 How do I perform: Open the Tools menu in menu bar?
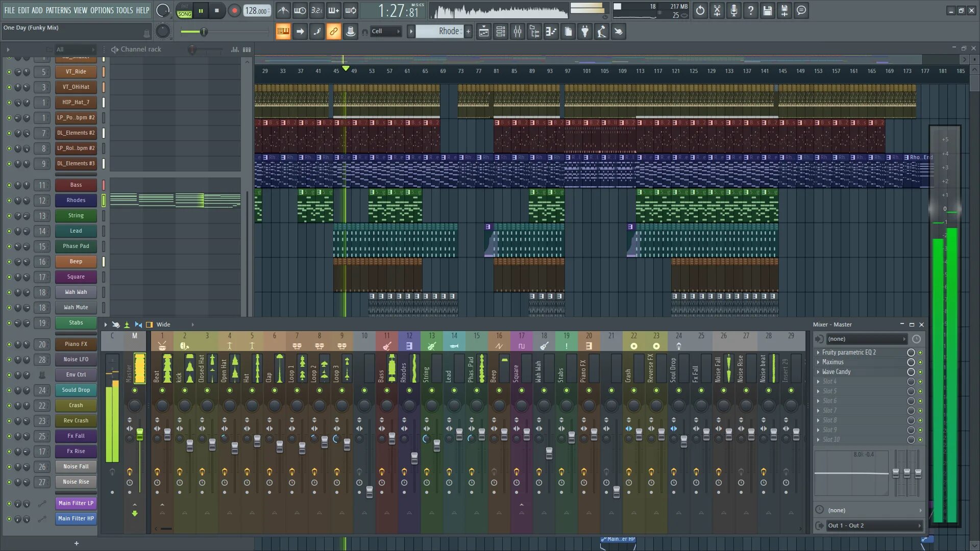125,9
